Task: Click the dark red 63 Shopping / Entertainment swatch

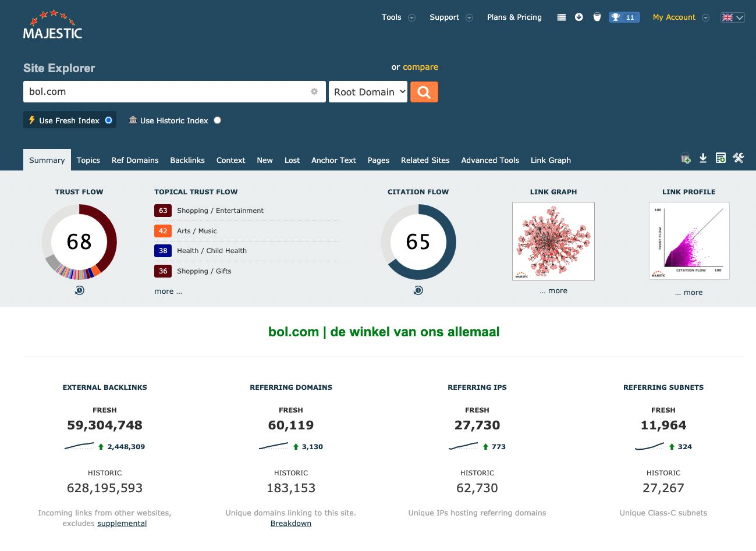Action: pyautogui.click(x=163, y=211)
